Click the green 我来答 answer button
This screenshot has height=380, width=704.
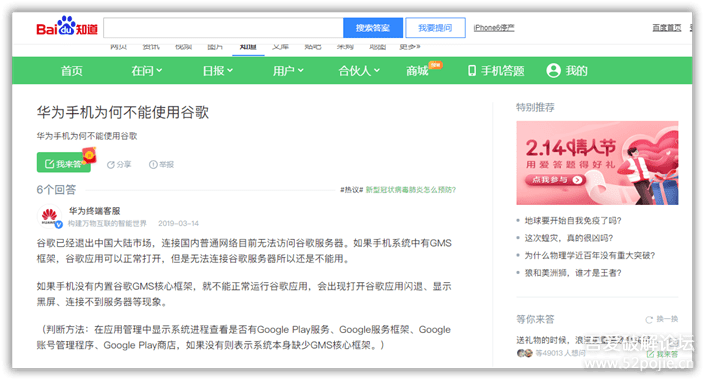click(64, 163)
